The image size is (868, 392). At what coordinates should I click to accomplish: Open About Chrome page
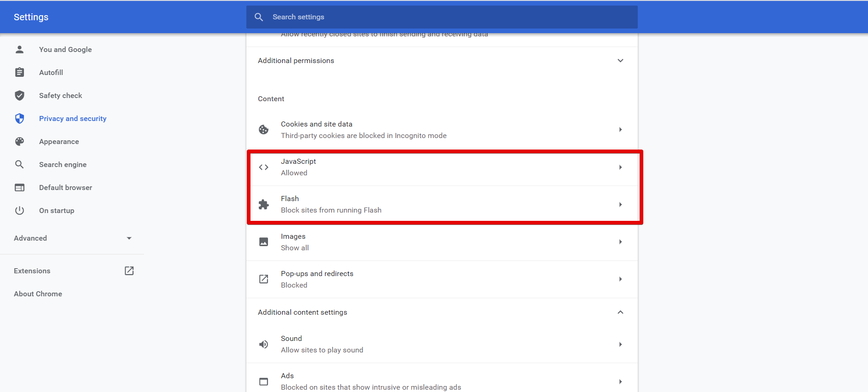(38, 294)
